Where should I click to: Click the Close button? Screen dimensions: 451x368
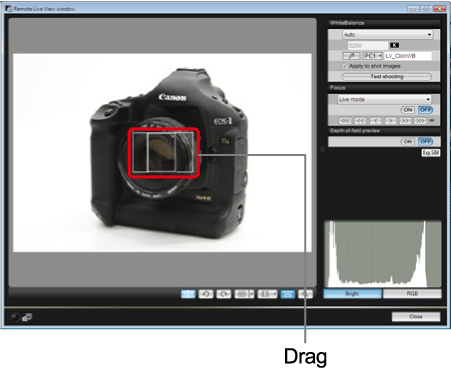click(416, 317)
